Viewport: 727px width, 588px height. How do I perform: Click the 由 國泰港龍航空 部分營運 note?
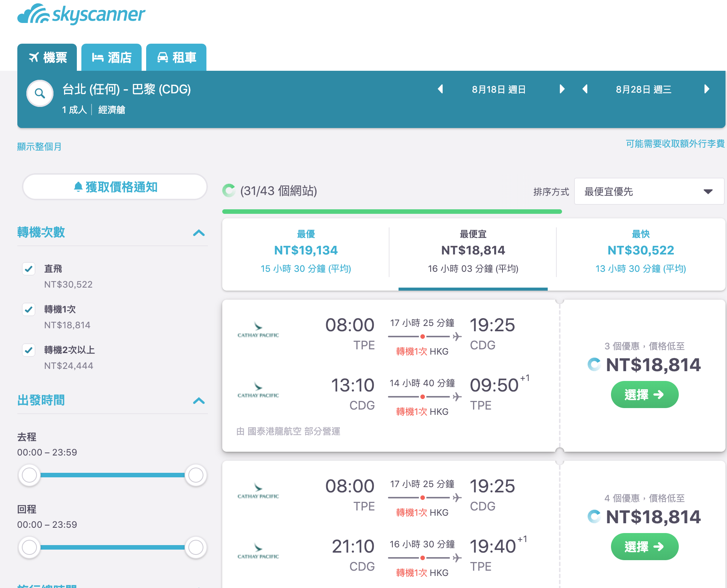[x=288, y=431]
